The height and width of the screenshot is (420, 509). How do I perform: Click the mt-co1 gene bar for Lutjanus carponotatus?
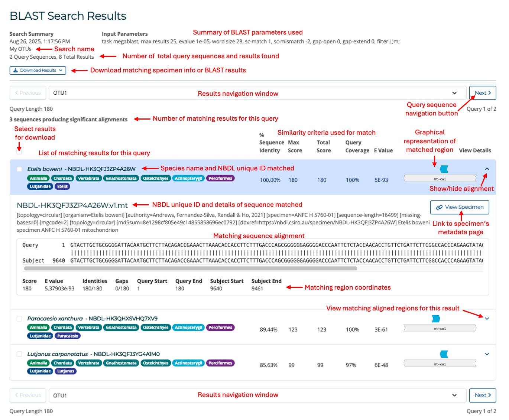[x=440, y=364]
